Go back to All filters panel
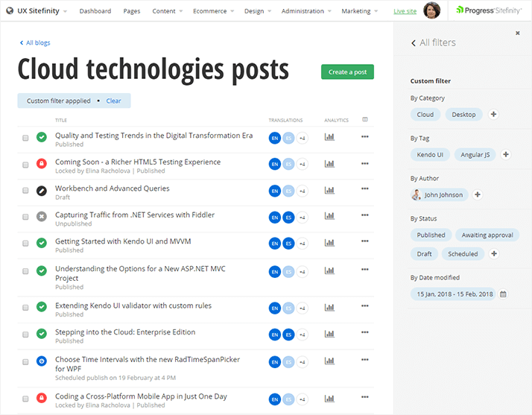This screenshot has width=532, height=415. pyautogui.click(x=433, y=42)
